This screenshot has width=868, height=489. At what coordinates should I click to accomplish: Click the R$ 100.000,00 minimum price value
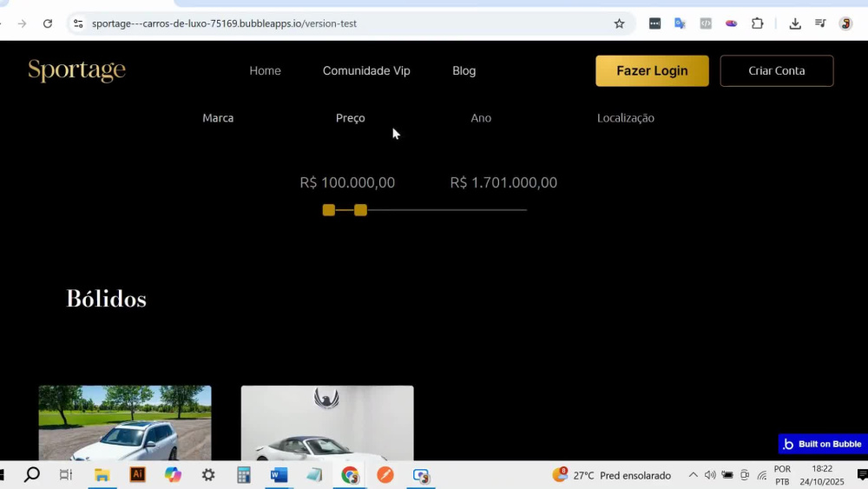click(x=347, y=182)
